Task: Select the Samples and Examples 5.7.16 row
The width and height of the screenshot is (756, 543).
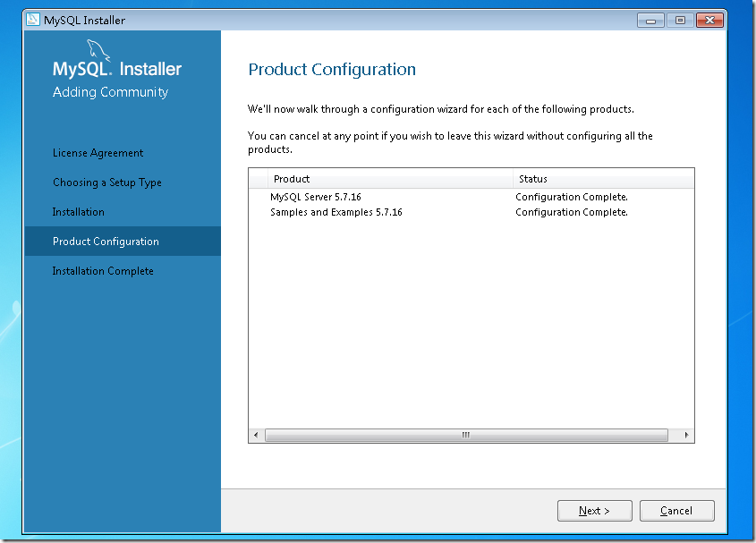Action: (x=471, y=212)
